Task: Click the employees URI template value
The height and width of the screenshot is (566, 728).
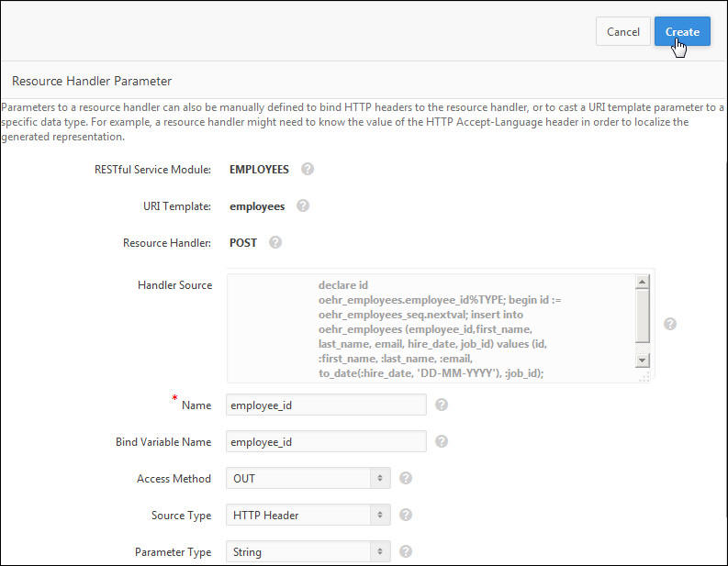Action: click(257, 206)
